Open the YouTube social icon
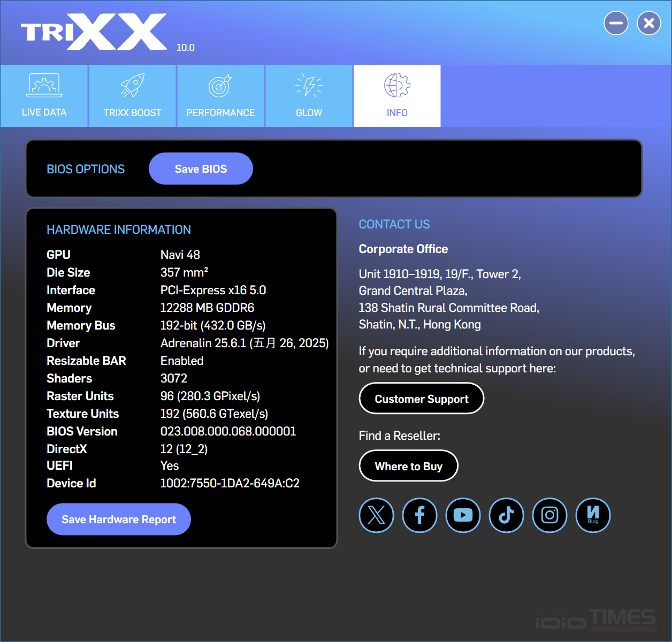 (x=463, y=515)
